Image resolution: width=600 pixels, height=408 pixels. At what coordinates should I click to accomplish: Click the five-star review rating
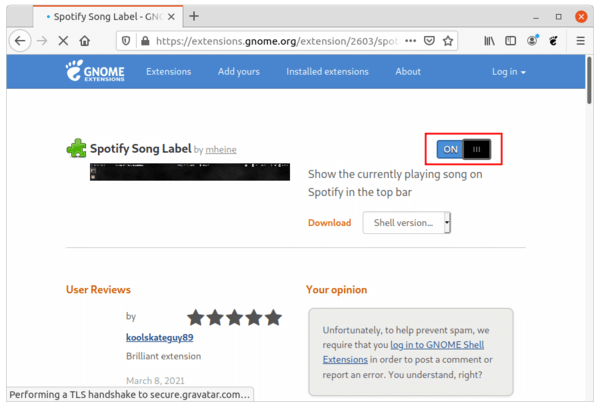(234, 318)
